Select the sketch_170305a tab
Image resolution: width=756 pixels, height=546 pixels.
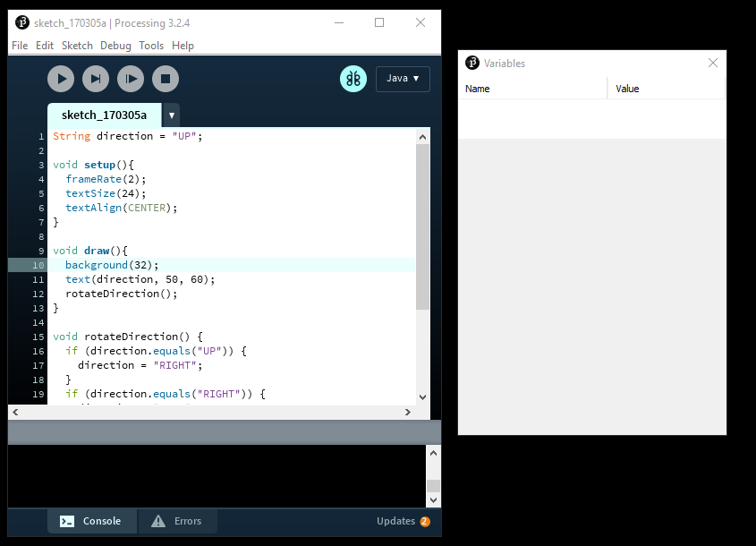click(104, 115)
